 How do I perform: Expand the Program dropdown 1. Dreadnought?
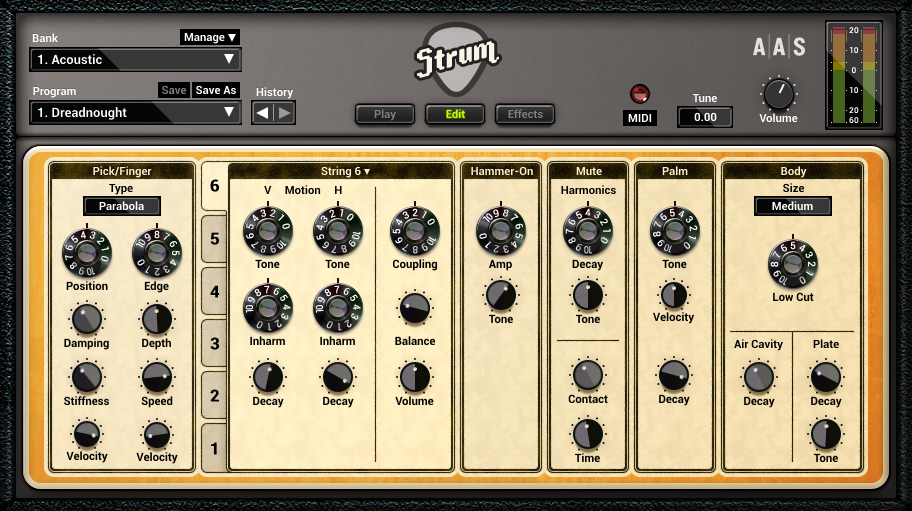135,113
